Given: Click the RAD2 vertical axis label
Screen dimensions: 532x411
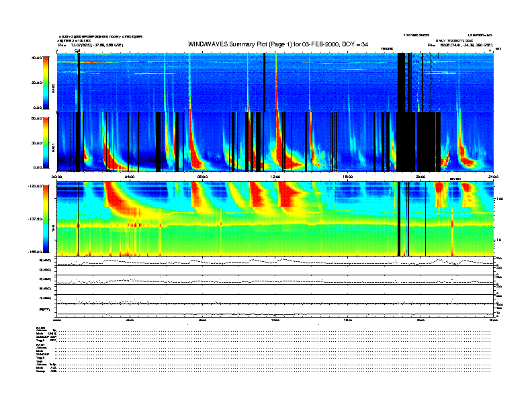Looking at the screenshot, I should click(53, 89).
